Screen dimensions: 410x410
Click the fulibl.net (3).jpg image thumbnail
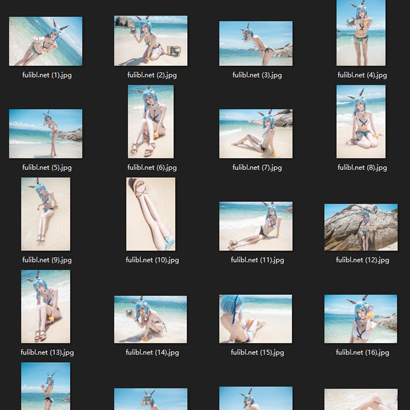[x=256, y=43]
